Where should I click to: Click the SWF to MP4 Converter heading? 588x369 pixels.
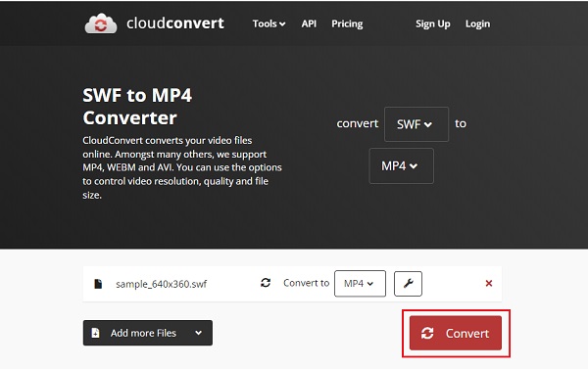coord(137,107)
